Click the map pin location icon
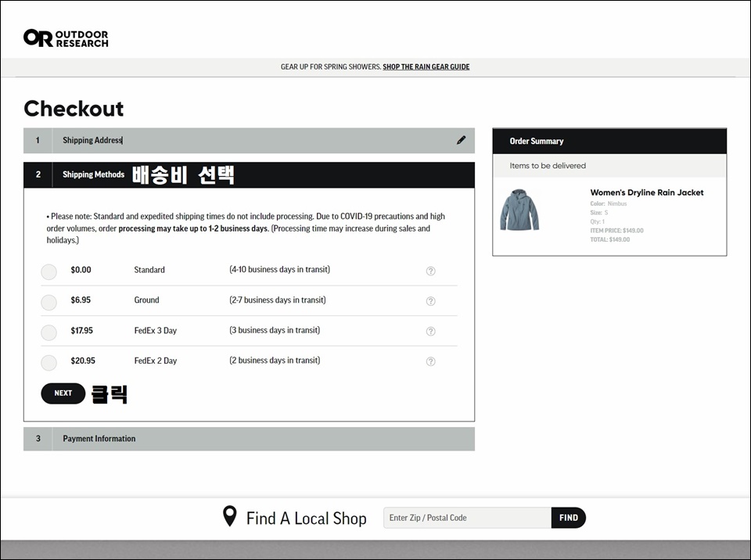 (230, 516)
